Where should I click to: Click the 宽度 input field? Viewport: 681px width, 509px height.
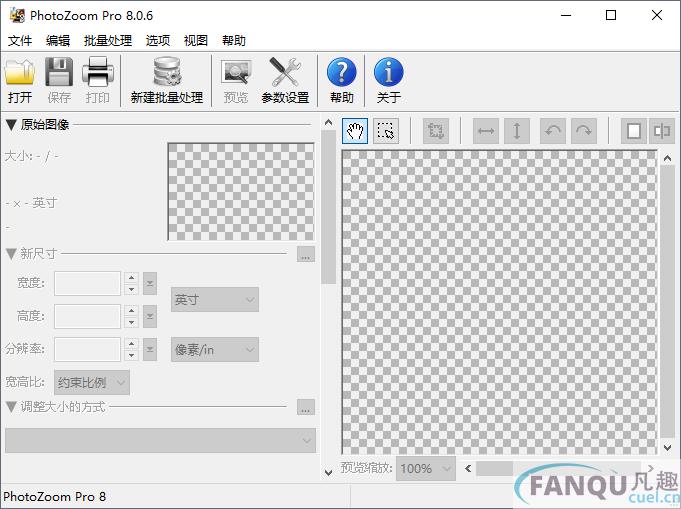coord(87,284)
